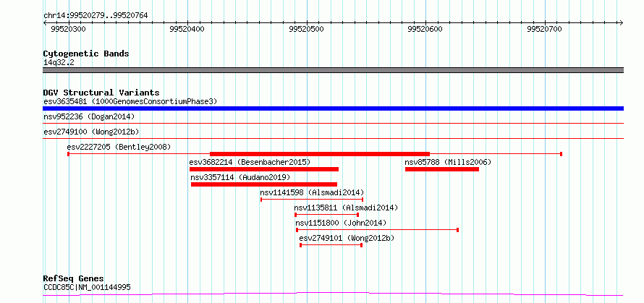This screenshot has width=644, height=303.
Task: Open the esv2749101 (Wong2012b) label
Action: pos(347,238)
